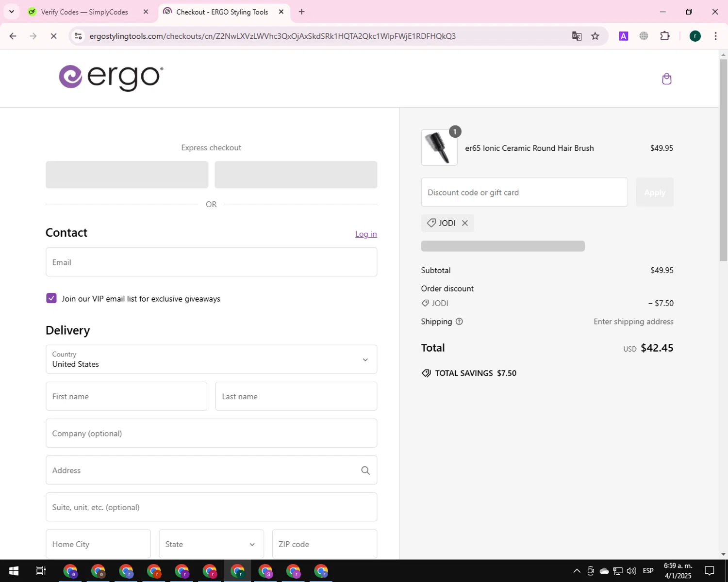The image size is (728, 582).
Task: Click the $42.45 total amount
Action: [657, 348]
